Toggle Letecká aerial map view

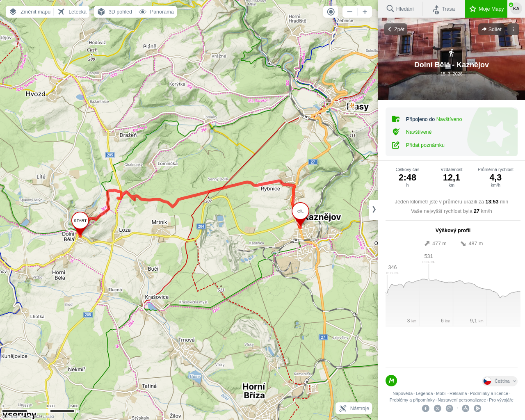coord(72,12)
